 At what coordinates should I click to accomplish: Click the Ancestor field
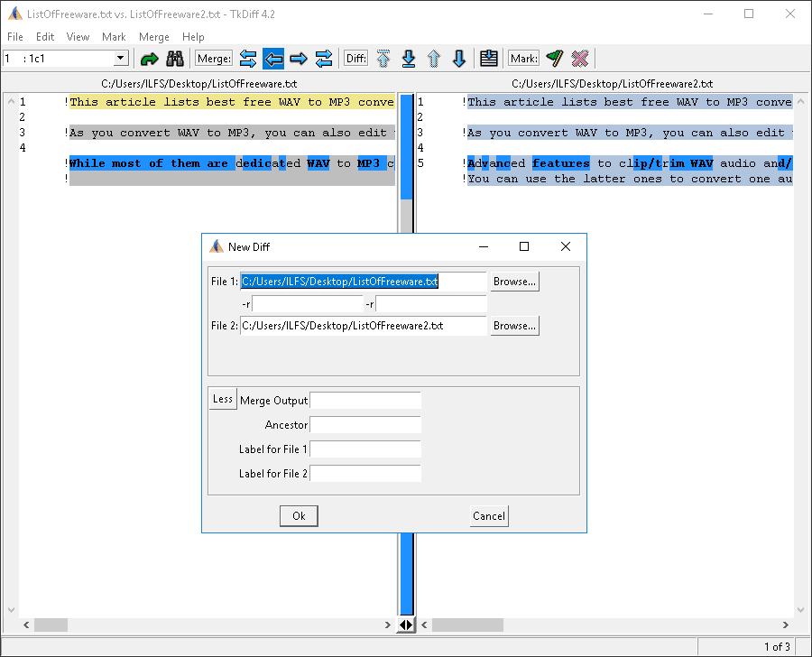click(365, 425)
